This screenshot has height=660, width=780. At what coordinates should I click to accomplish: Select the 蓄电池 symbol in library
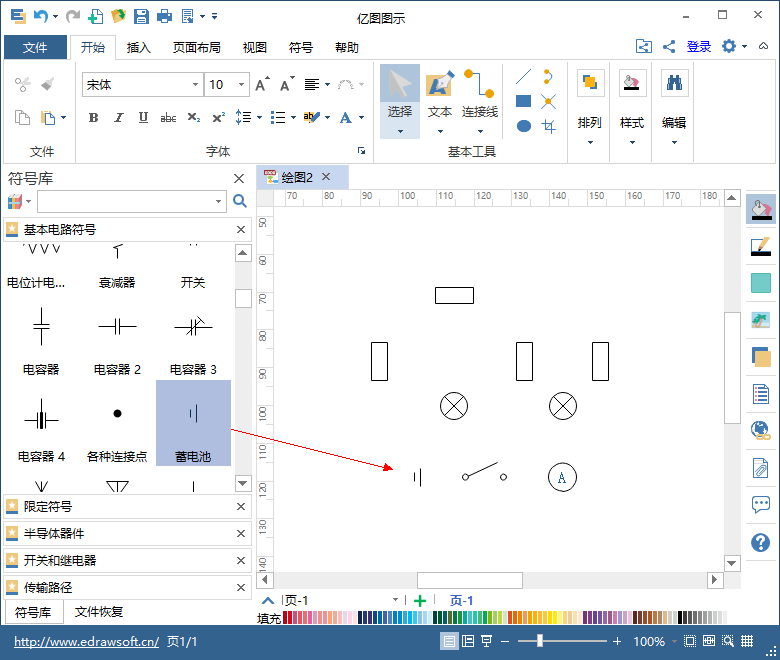tap(194, 423)
